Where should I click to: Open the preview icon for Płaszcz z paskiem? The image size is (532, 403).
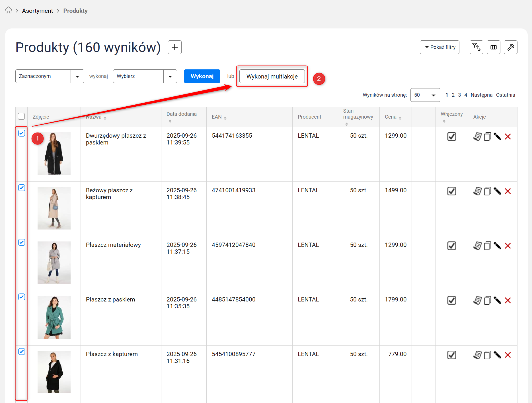click(477, 301)
